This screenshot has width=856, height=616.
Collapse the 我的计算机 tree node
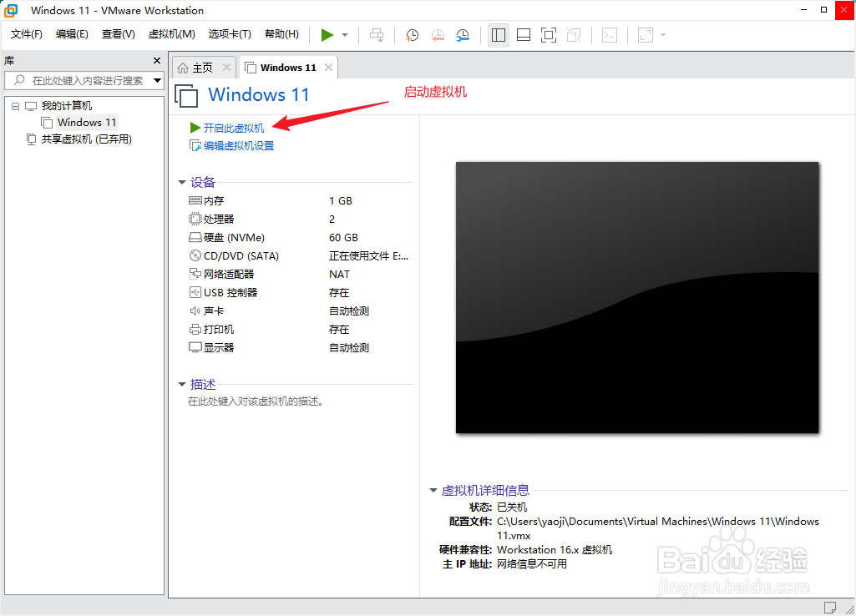pos(15,106)
